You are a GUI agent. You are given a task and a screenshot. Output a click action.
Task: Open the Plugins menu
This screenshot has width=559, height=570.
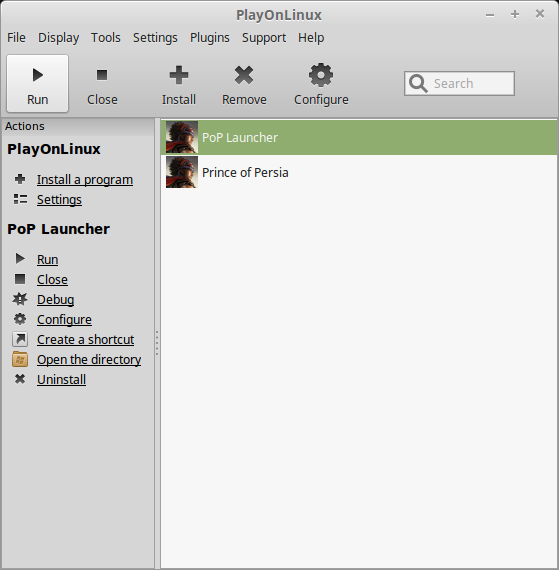click(x=210, y=37)
